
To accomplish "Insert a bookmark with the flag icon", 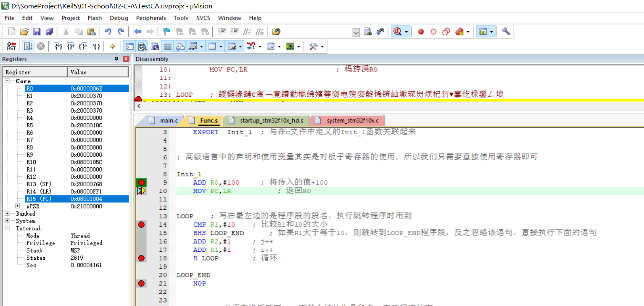I will pos(167,32).
